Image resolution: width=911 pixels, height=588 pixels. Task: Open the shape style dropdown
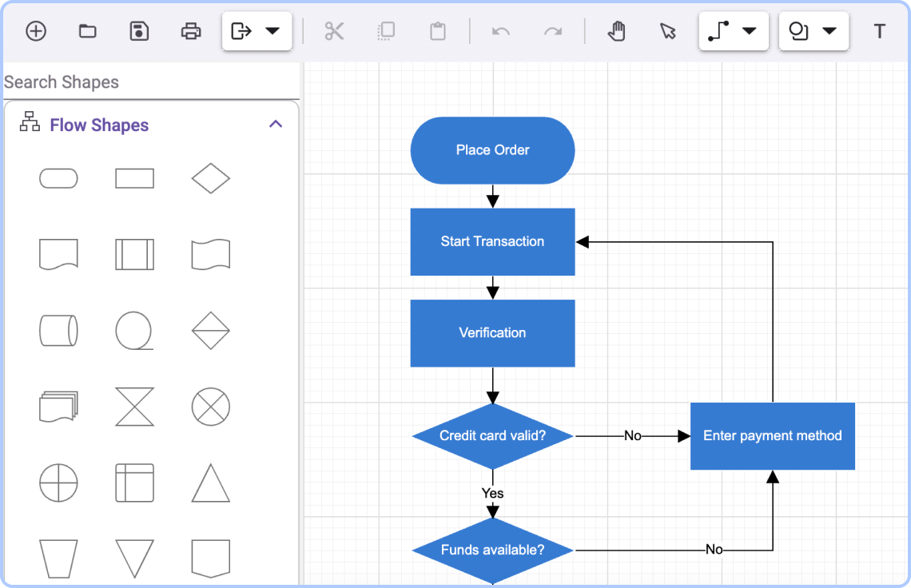click(829, 30)
